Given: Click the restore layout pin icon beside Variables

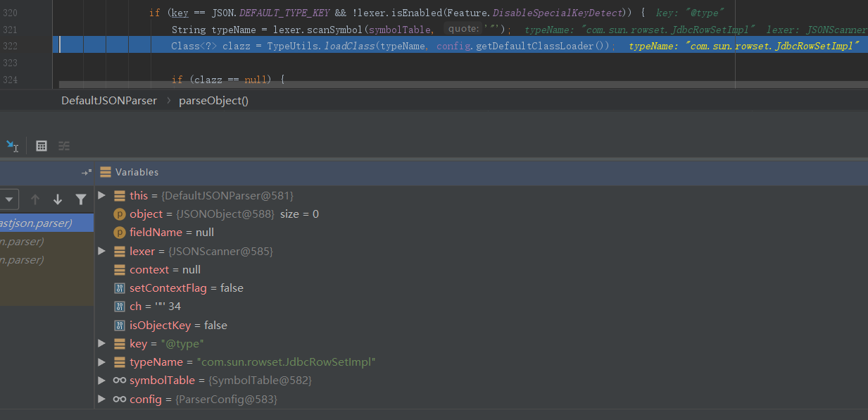Looking at the screenshot, I should (x=86, y=172).
